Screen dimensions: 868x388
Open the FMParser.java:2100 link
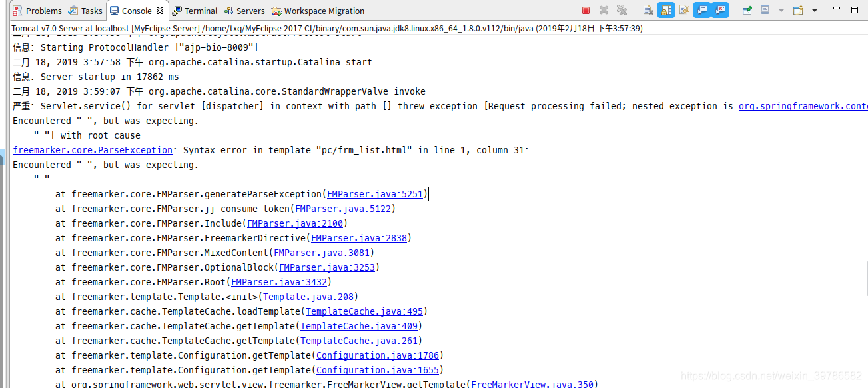(295, 223)
